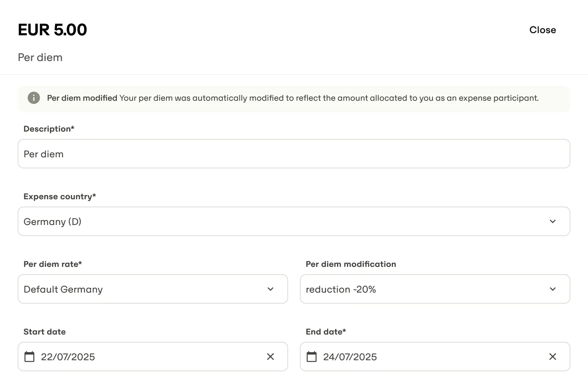588x390 pixels.
Task: Expand the Expense country dropdown chevron
Action: pos(553,221)
